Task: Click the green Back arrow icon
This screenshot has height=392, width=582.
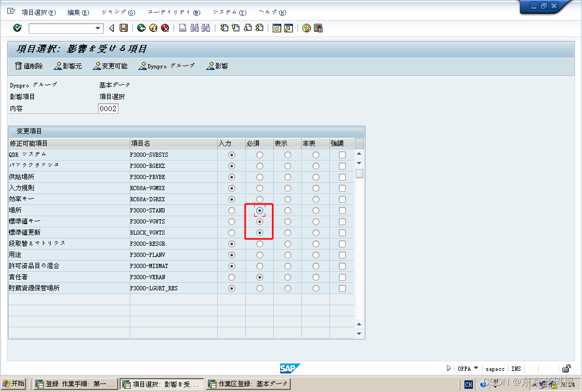Action: [141, 28]
